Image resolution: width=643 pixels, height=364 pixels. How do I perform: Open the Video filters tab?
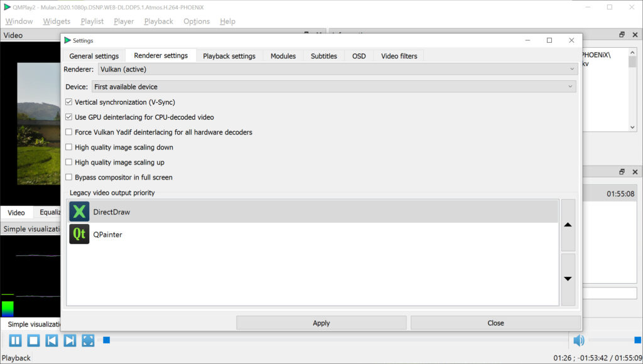coord(399,56)
